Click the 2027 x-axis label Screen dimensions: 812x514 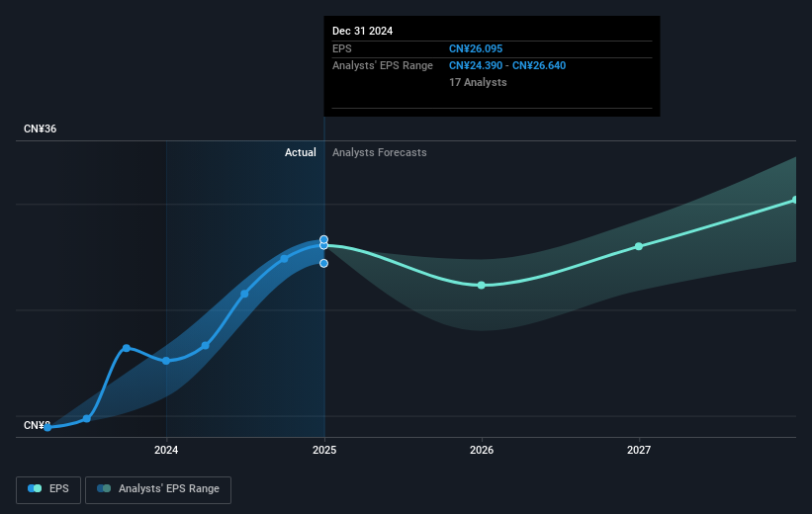(639, 450)
